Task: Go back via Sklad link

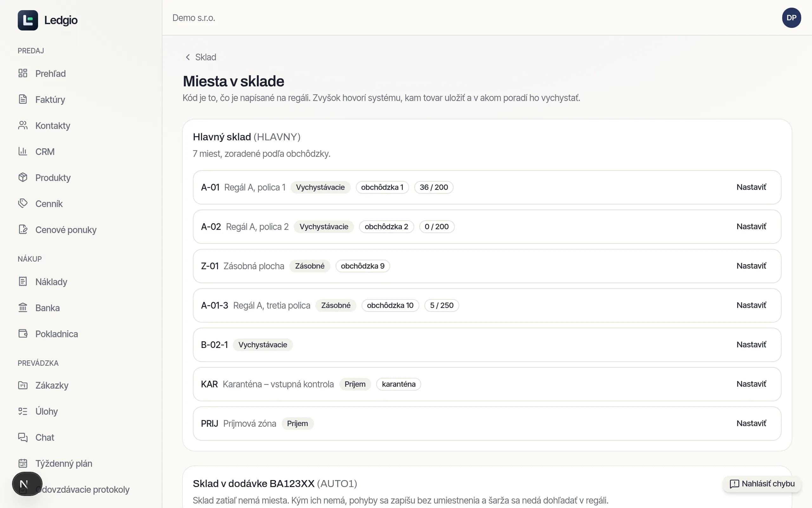Action: point(206,57)
